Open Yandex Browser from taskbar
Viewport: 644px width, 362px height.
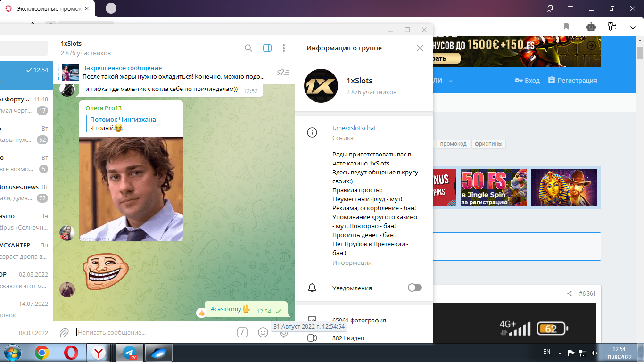(x=99, y=352)
